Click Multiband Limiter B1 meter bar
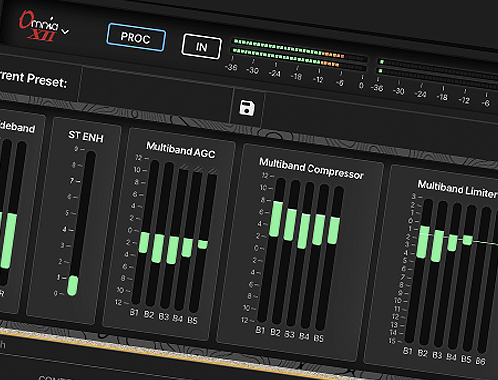This screenshot has width=498, height=380. point(419,271)
